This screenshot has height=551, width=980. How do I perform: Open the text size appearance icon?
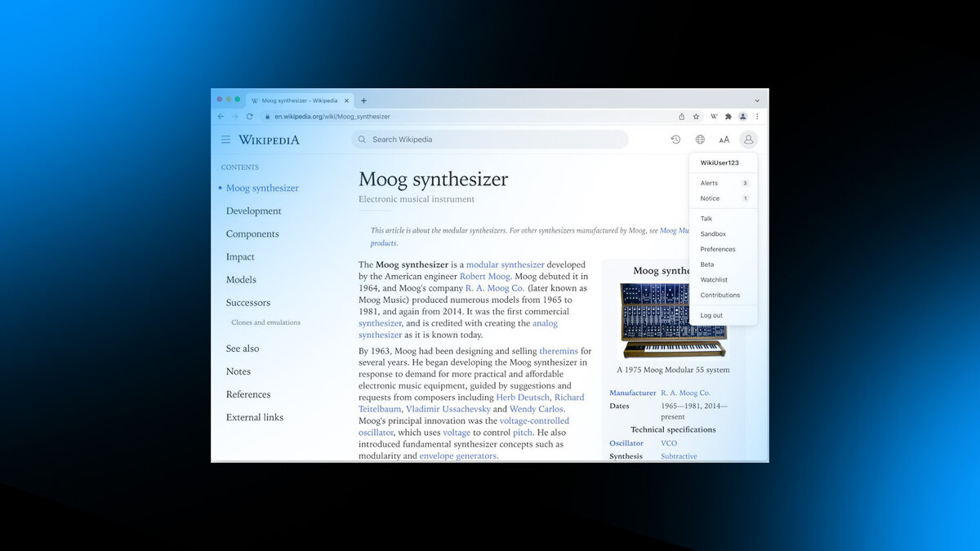point(724,140)
